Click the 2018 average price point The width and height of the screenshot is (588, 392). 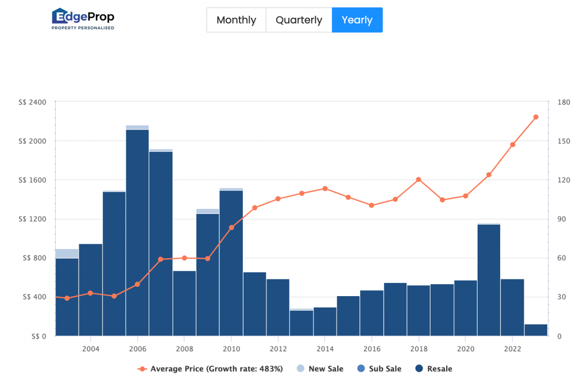tap(419, 180)
